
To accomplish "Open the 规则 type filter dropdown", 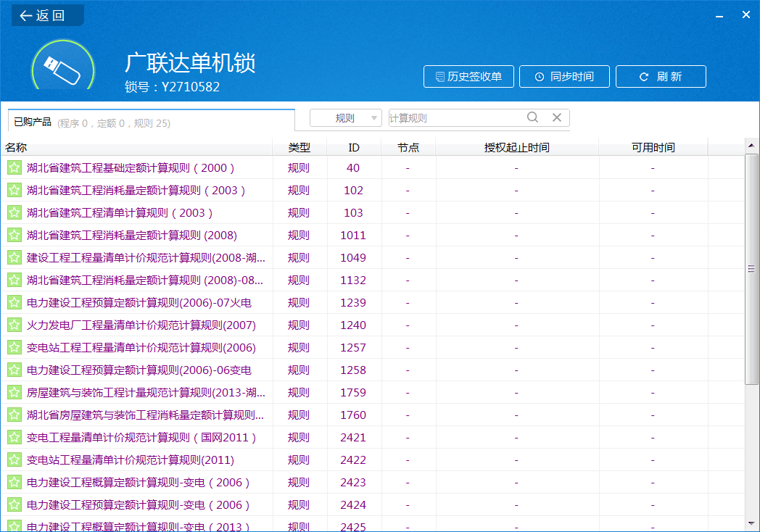I will (x=346, y=117).
